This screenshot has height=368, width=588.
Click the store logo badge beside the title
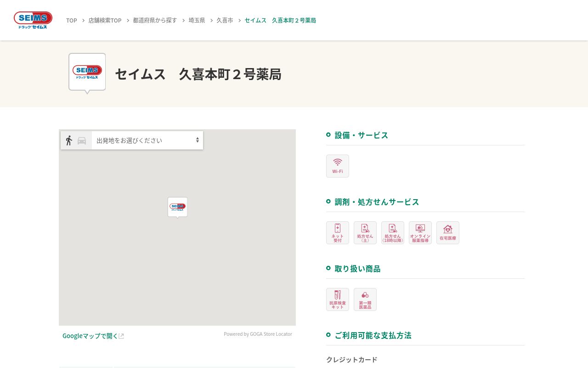pyautogui.click(x=87, y=73)
